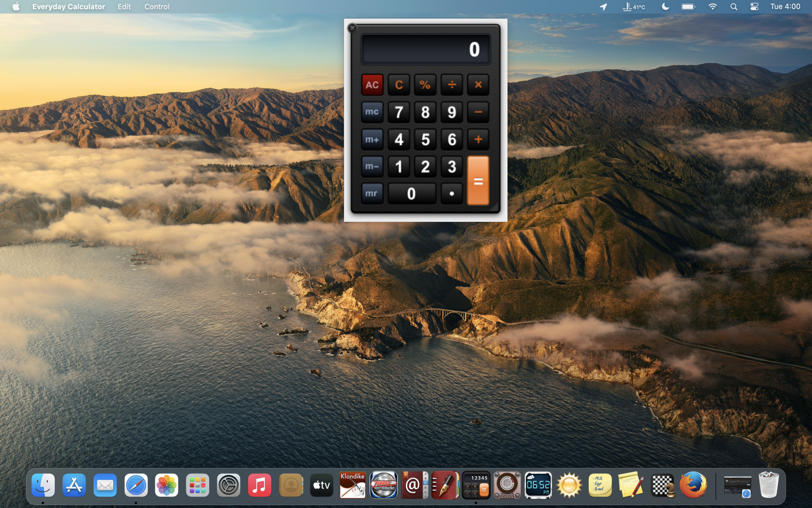Click the calculator display showing 0
This screenshot has width=812, height=508.
(x=425, y=50)
